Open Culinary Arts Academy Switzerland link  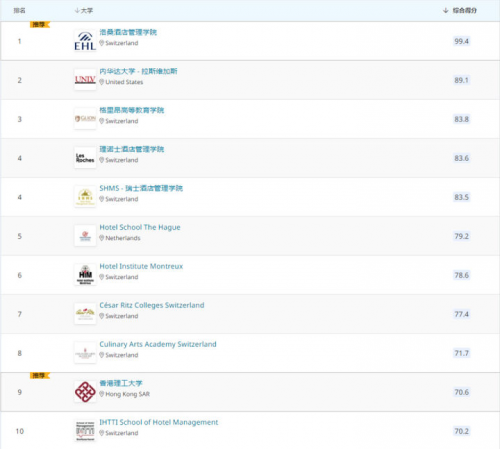[x=158, y=344]
